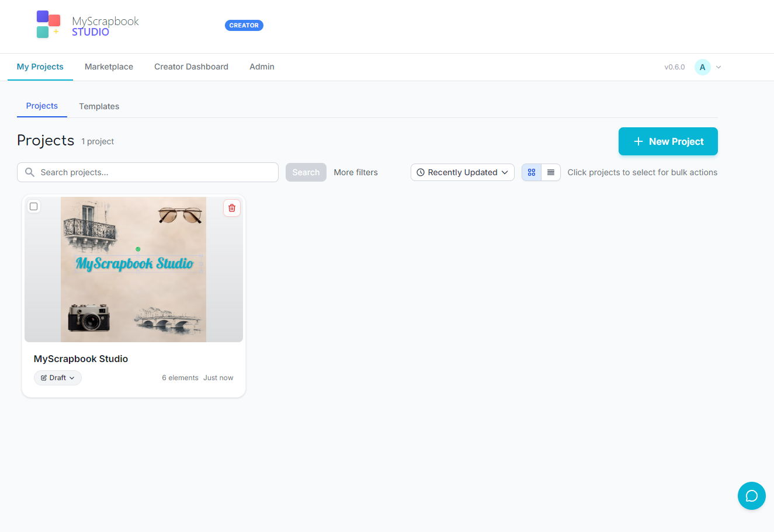Expand the Draft status dropdown

pos(58,378)
